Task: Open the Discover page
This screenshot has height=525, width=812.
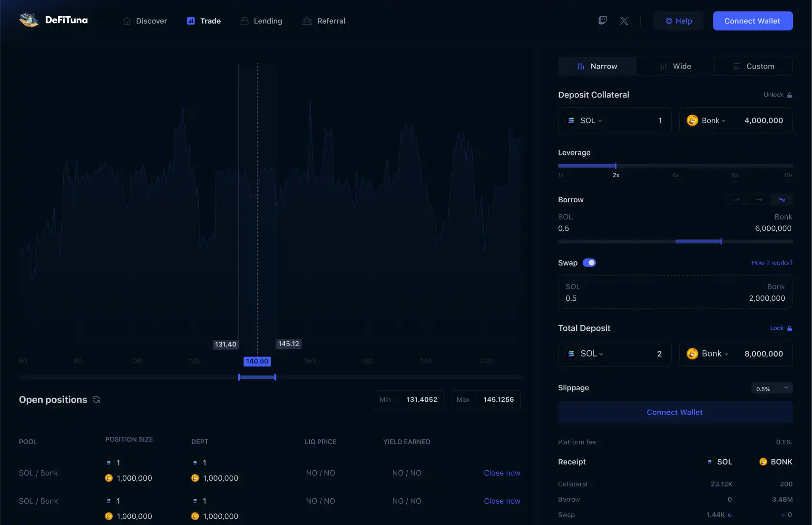Action: coord(145,21)
